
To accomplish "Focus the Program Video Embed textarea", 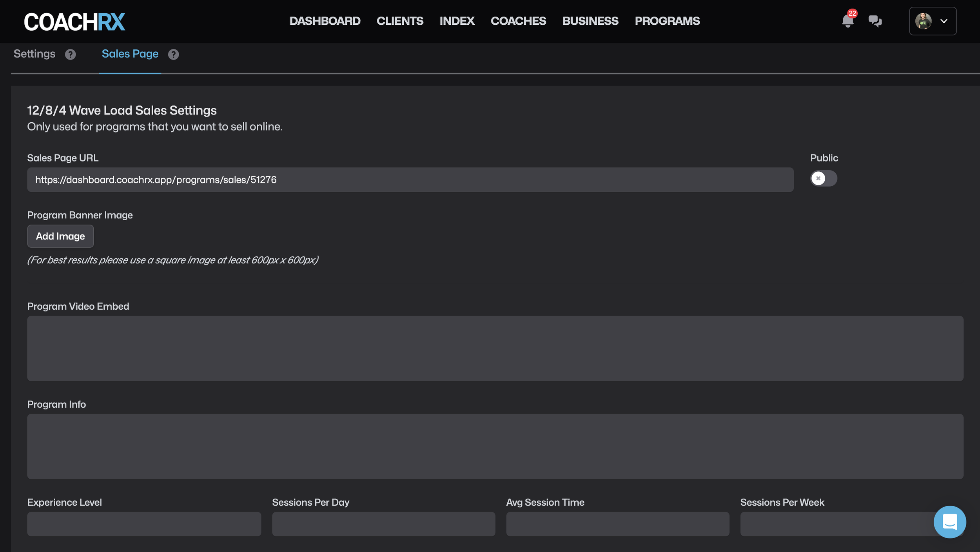I will (495, 348).
